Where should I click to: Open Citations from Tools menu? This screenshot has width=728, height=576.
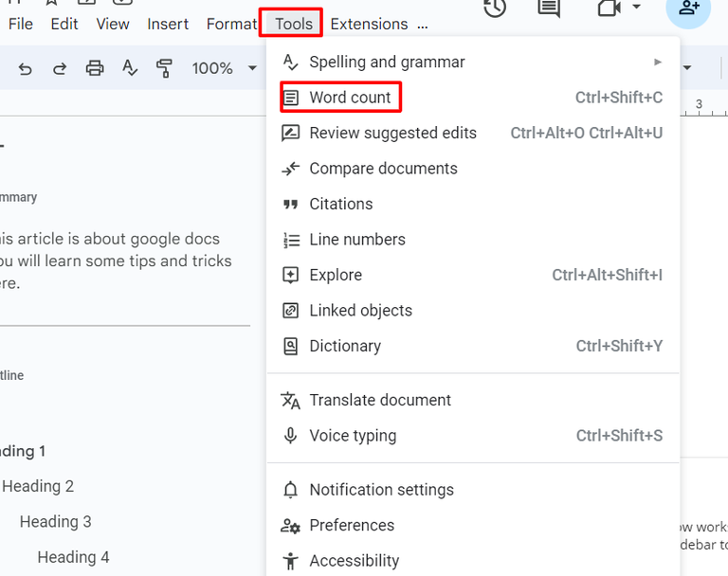[473, 204]
